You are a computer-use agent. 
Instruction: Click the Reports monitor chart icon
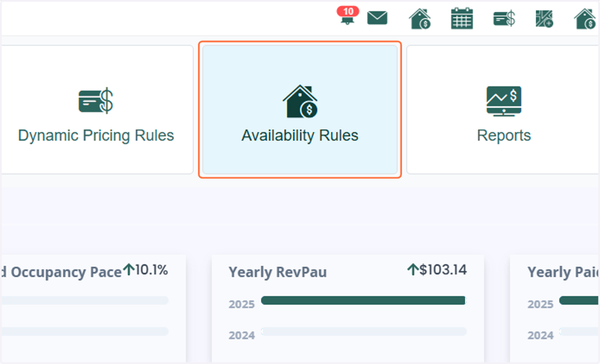coord(504,101)
